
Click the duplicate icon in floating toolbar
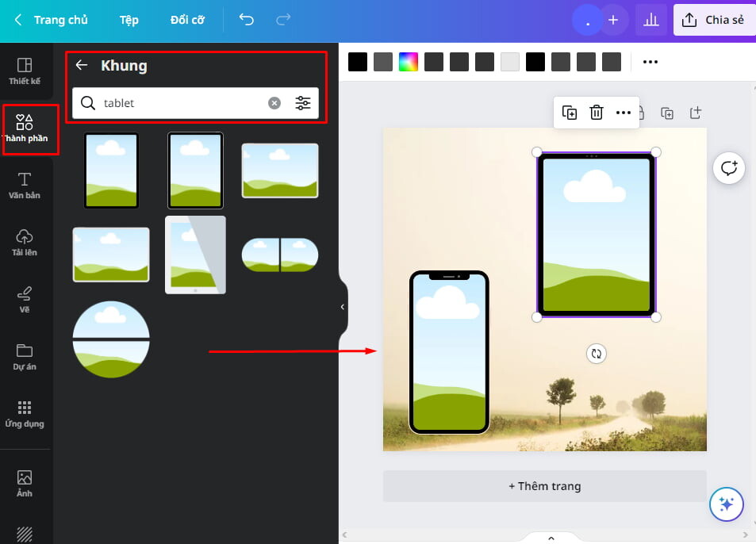point(570,113)
